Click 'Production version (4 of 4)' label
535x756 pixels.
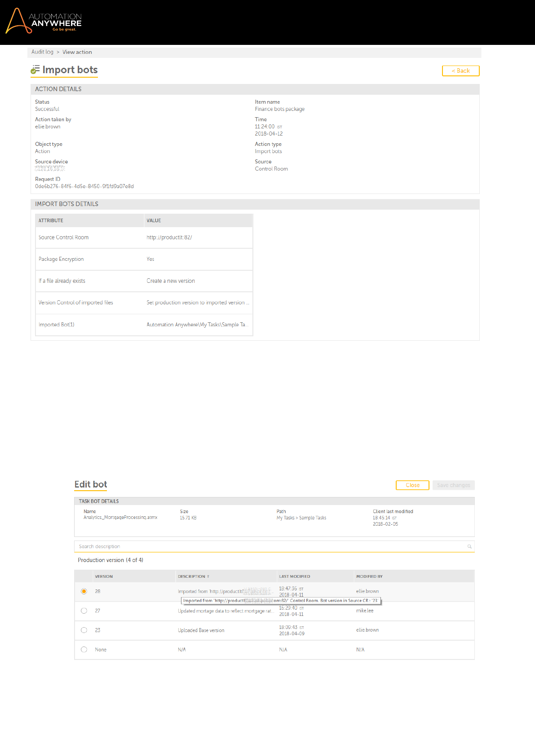[111, 560]
